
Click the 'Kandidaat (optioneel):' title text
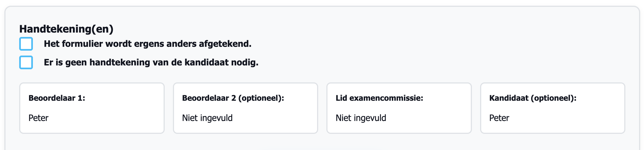(533, 98)
